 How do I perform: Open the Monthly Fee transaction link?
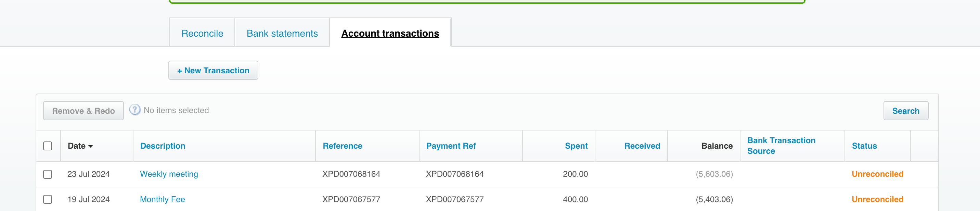pyautogui.click(x=163, y=199)
